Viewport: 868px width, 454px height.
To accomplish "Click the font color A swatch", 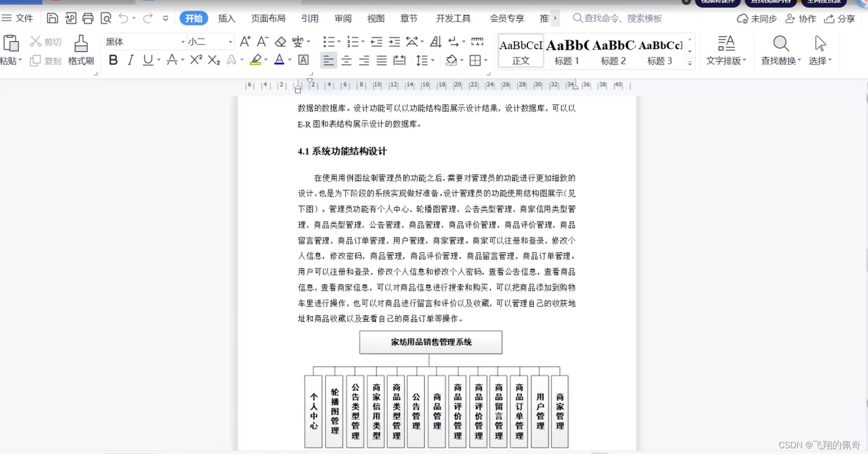I will [280, 60].
